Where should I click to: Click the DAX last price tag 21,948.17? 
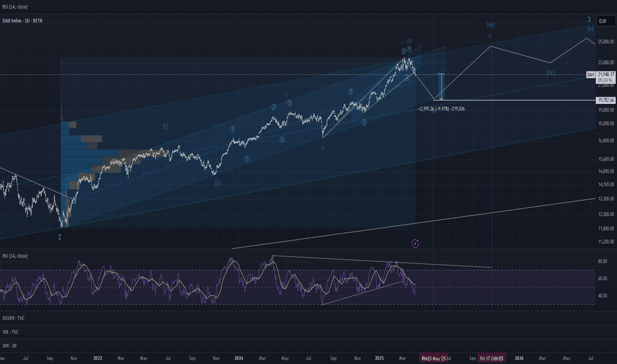[x=606, y=74]
